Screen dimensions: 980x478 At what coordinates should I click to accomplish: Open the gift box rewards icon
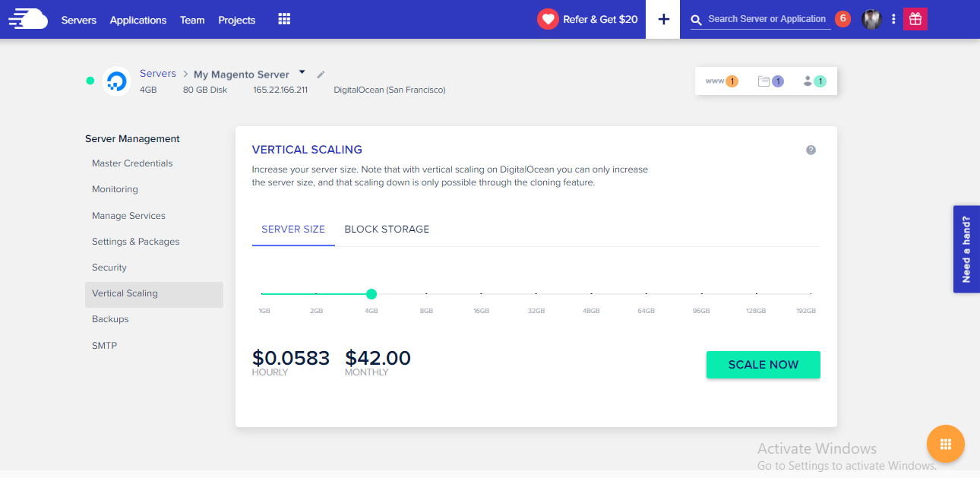pos(915,18)
